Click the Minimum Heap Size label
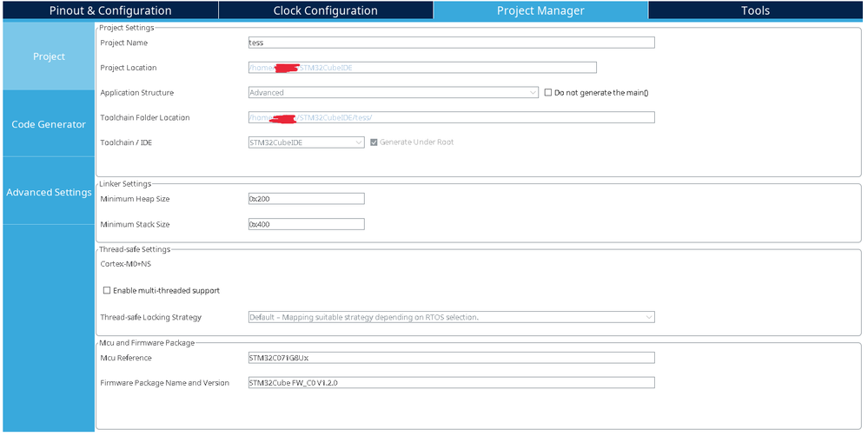Screen dimensions: 868x436 [135, 199]
